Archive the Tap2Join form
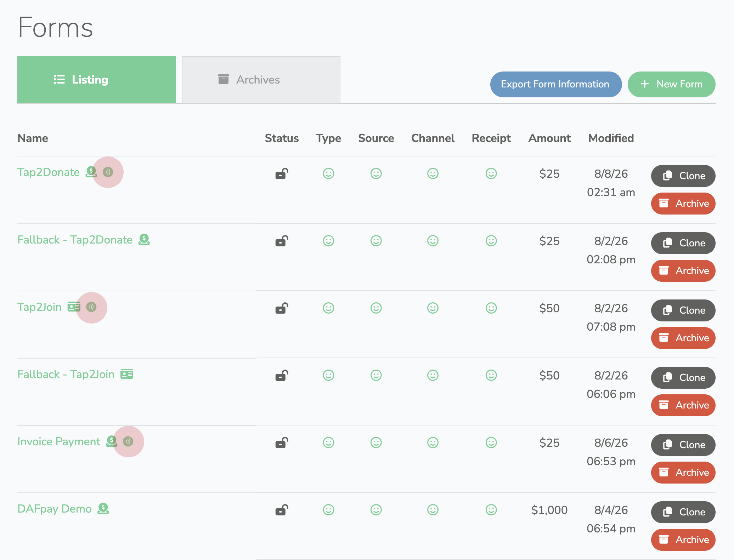The image size is (734, 560). pos(683,338)
